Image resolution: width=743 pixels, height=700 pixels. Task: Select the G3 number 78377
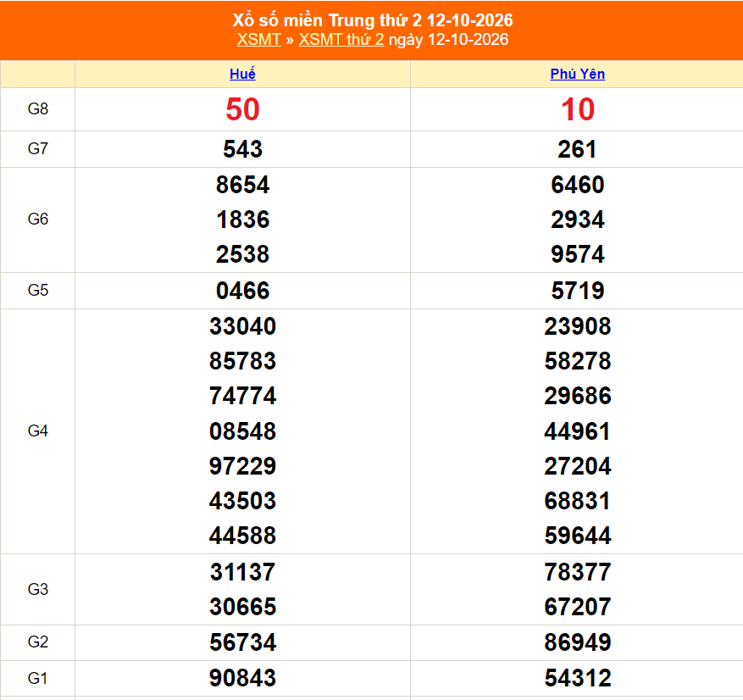point(578,572)
